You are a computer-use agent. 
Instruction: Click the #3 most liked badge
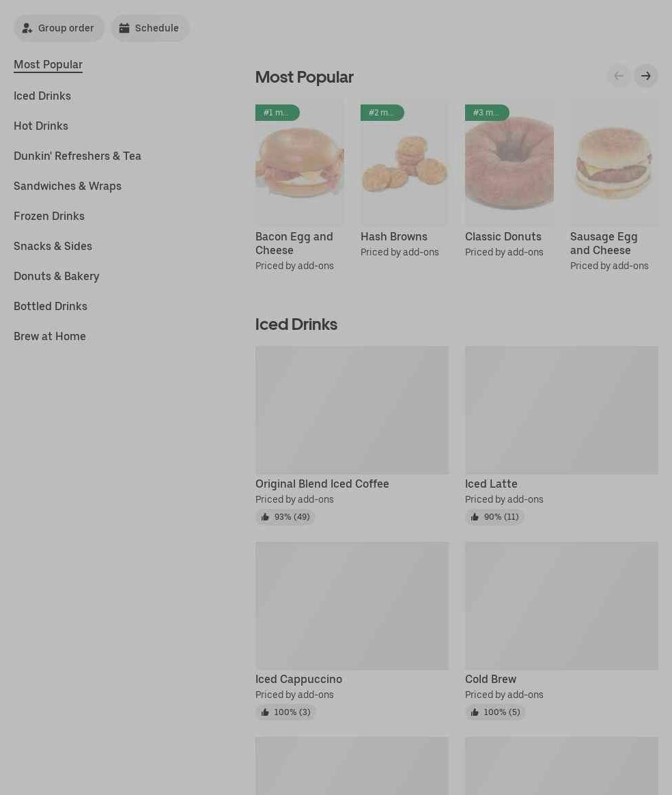tap(487, 113)
